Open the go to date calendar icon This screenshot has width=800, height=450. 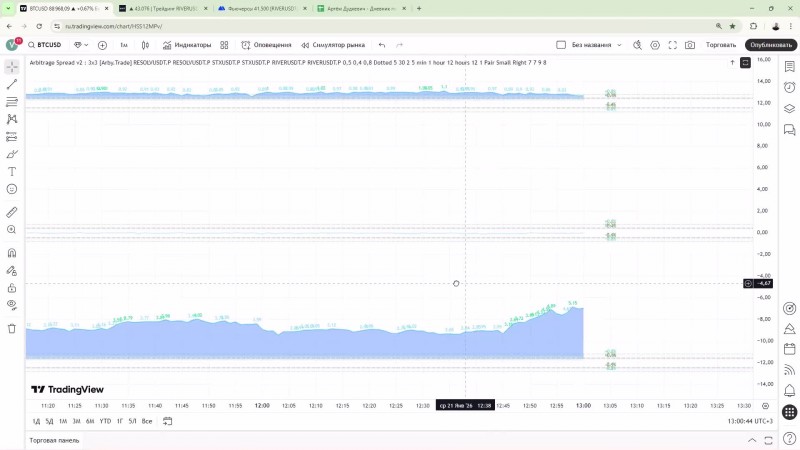(167, 421)
